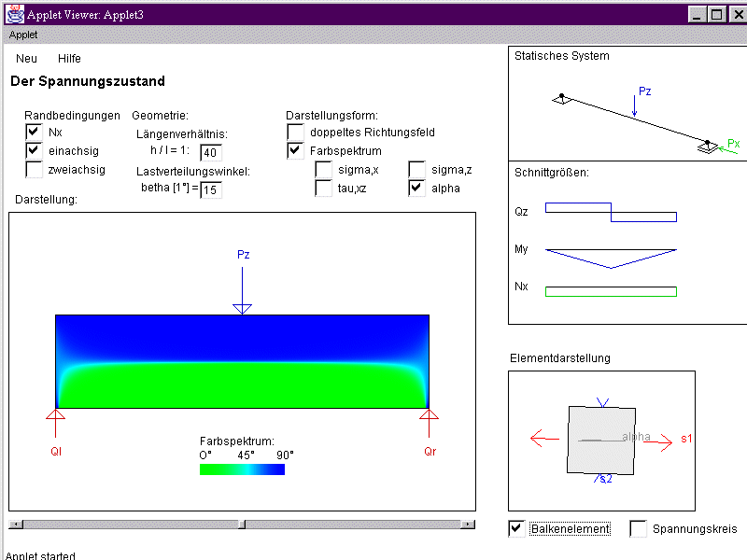
Task: Click the horizontal scrollbar right arrow
Action: click(x=469, y=525)
